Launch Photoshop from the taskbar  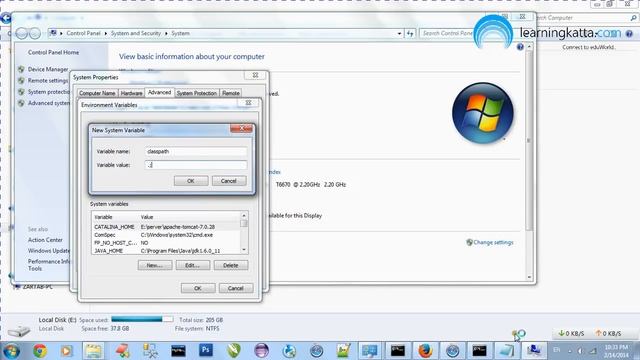point(206,351)
